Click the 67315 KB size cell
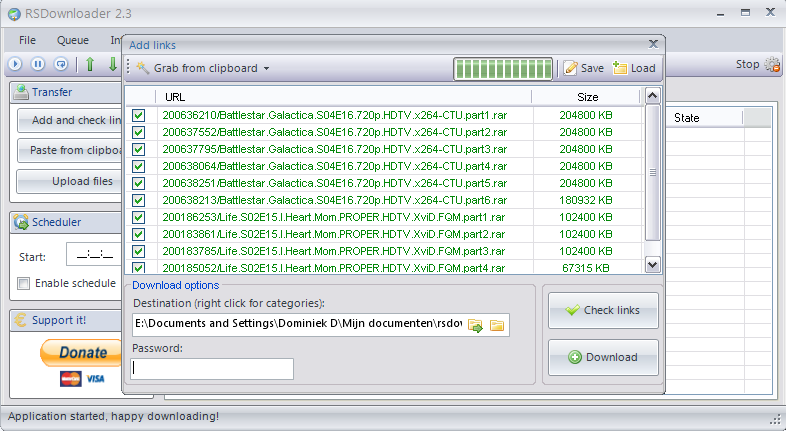Screen dimensions: 786x431 pos(585,268)
